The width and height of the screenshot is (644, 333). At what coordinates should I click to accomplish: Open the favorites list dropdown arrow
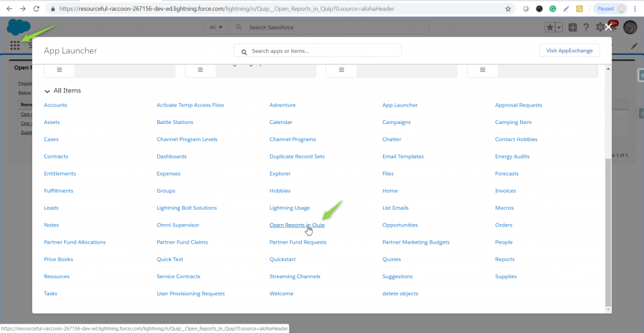coord(558,28)
